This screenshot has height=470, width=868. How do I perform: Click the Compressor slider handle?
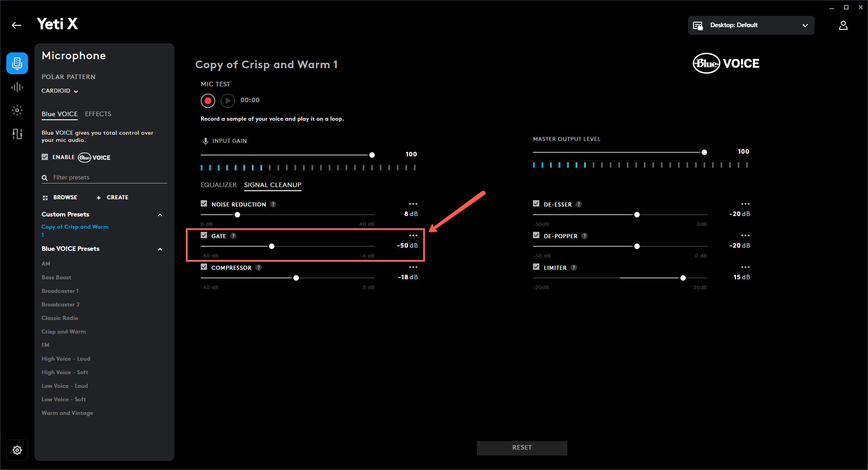coord(296,278)
